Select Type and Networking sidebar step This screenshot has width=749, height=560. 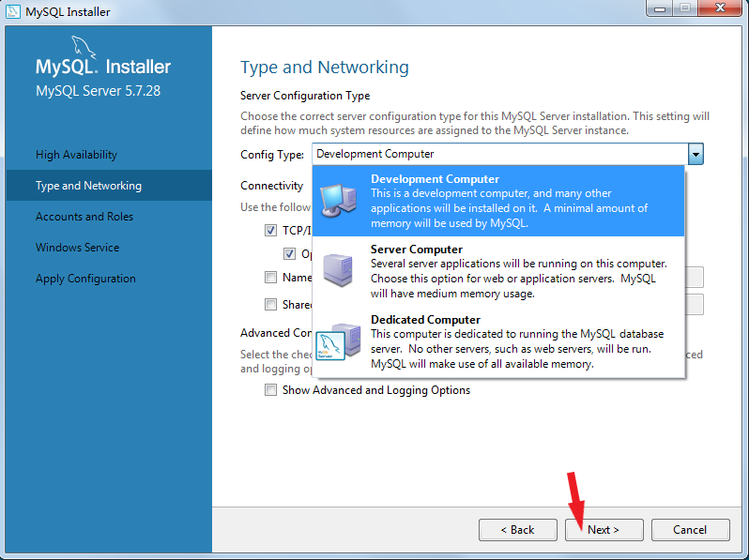109,185
